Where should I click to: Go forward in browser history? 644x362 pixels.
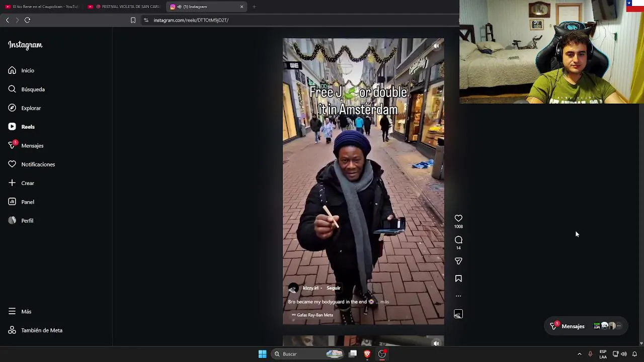point(17,20)
